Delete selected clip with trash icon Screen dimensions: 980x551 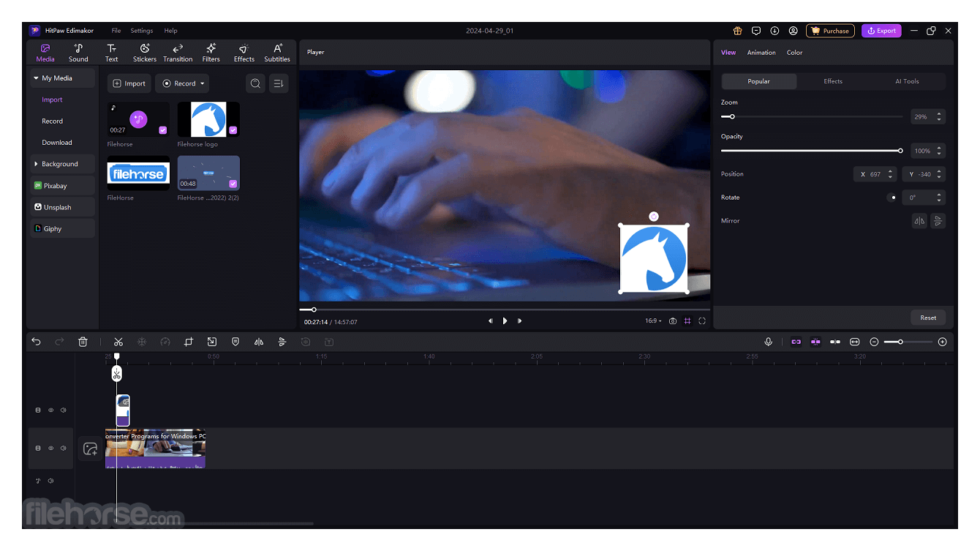83,342
